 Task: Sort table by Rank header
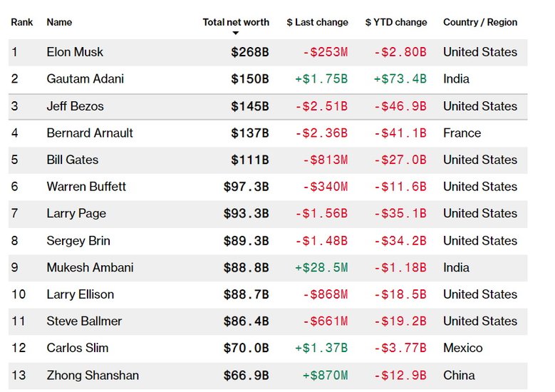click(22, 22)
